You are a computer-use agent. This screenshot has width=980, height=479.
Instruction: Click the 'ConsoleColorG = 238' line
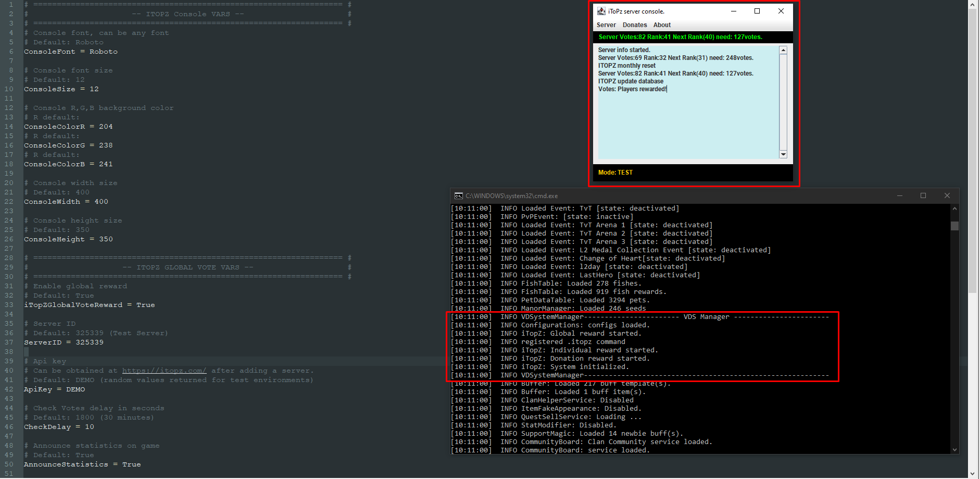(68, 145)
